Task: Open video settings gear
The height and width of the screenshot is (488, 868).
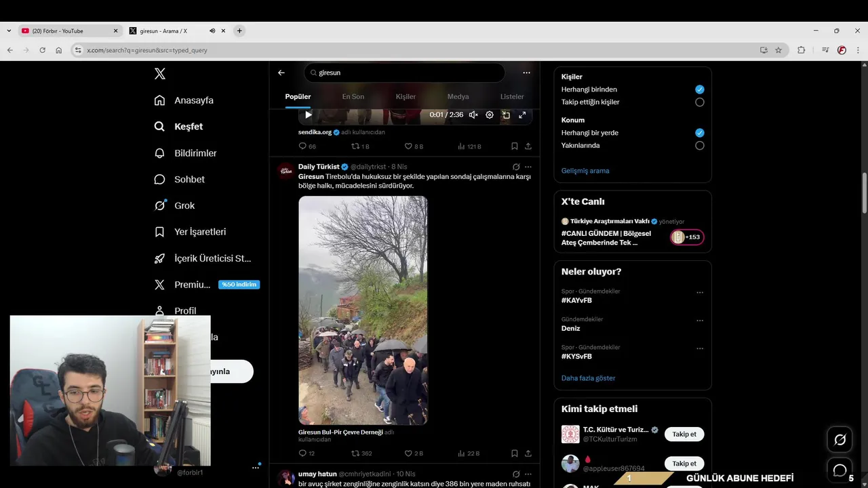Action: tap(490, 115)
